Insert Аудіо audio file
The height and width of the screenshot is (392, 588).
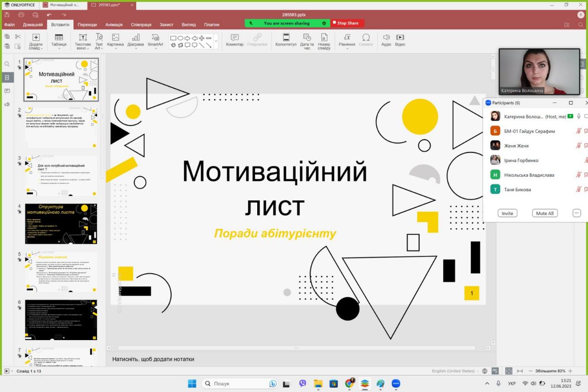pyautogui.click(x=386, y=40)
